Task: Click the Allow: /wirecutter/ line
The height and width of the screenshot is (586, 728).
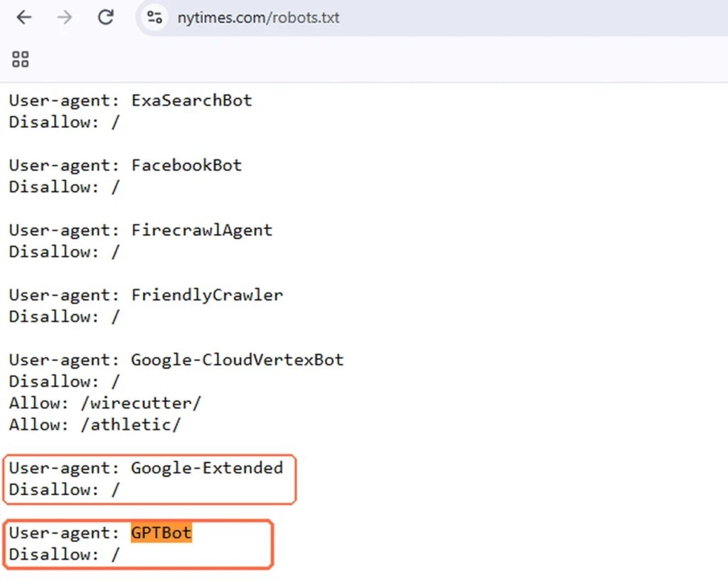Action: coord(105,403)
